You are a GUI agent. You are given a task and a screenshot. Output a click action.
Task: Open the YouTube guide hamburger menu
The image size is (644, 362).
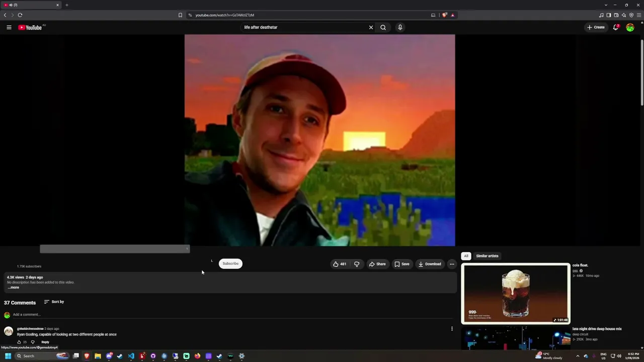coord(9,27)
